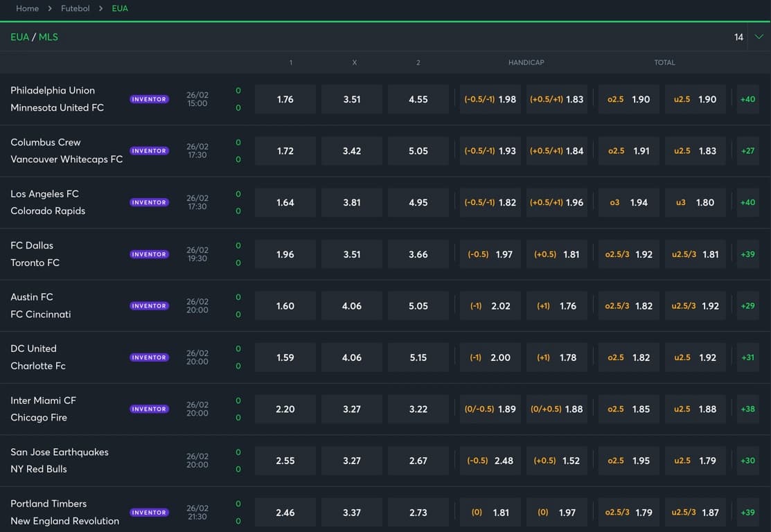The height and width of the screenshot is (532, 771).
Task: Select handicap (-1) 2.02 for Austin FC
Action: [x=490, y=305]
